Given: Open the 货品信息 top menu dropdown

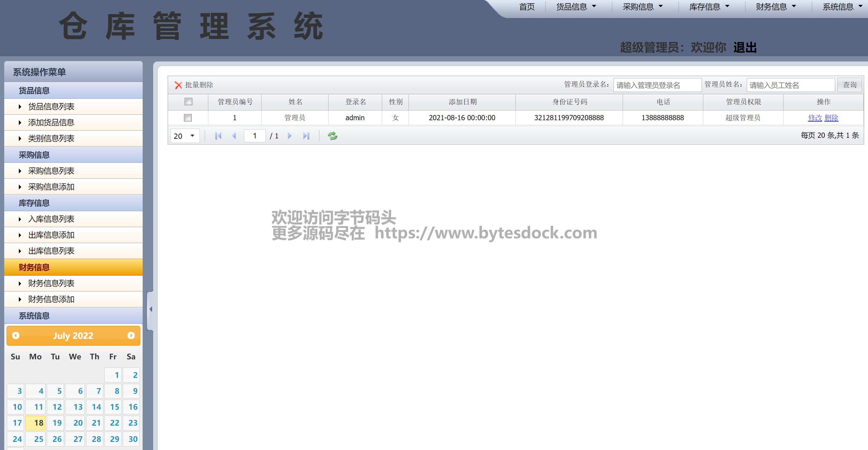Looking at the screenshot, I should [x=576, y=7].
